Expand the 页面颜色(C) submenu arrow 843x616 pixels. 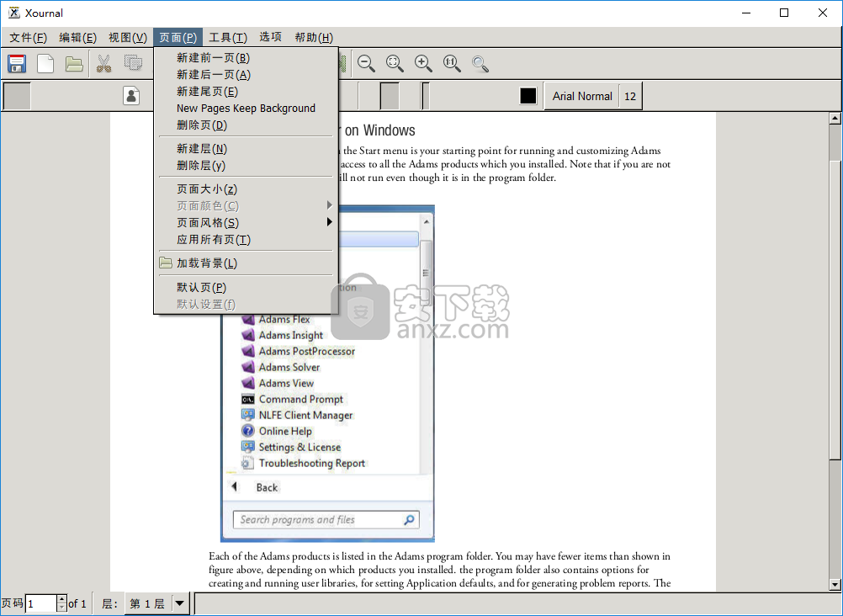(x=330, y=205)
